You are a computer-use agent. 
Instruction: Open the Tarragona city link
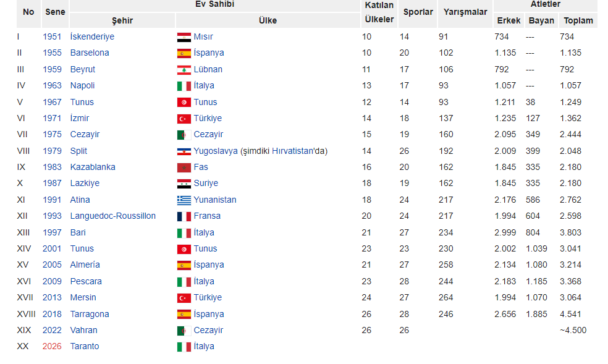90,314
